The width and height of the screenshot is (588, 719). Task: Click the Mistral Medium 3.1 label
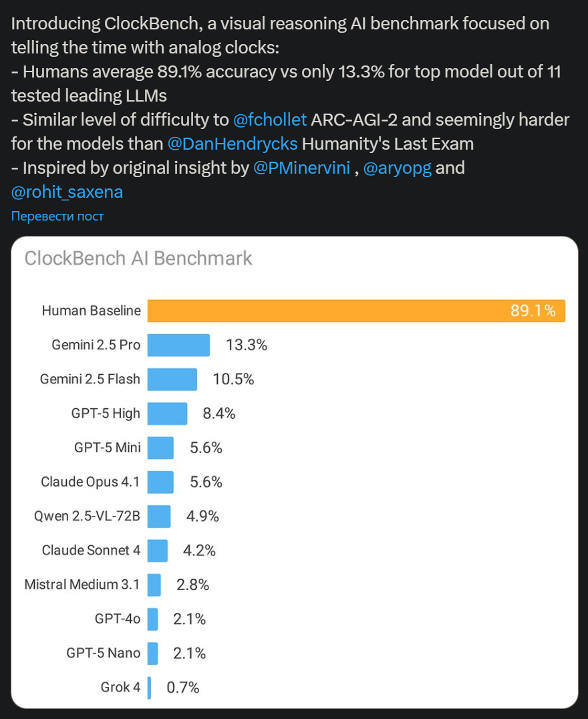point(82,585)
